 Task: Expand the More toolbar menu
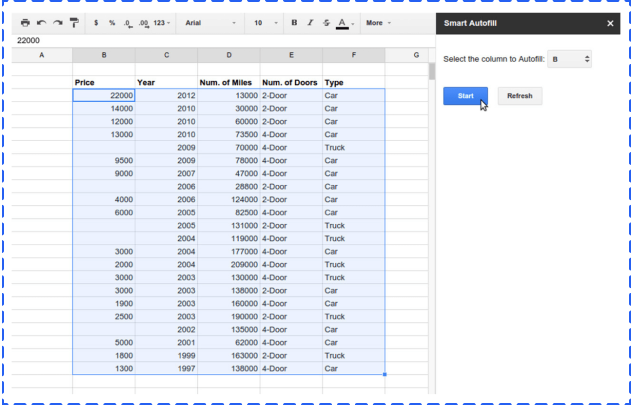[377, 22]
